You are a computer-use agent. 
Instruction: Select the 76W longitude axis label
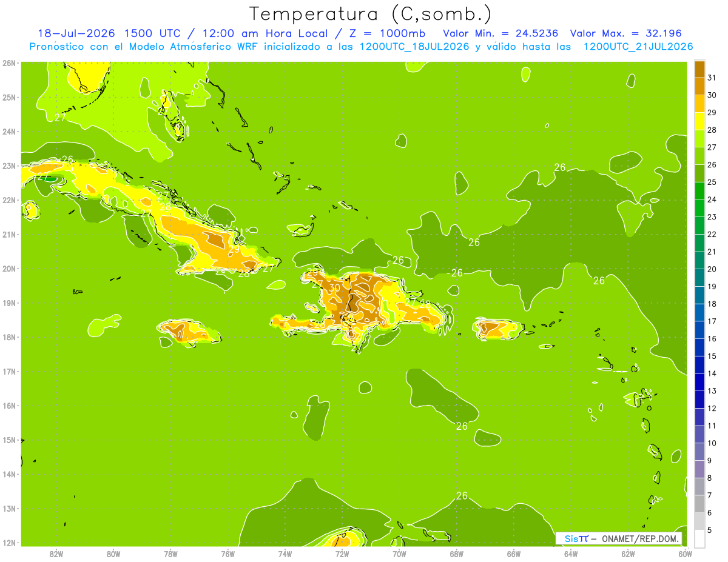click(227, 554)
